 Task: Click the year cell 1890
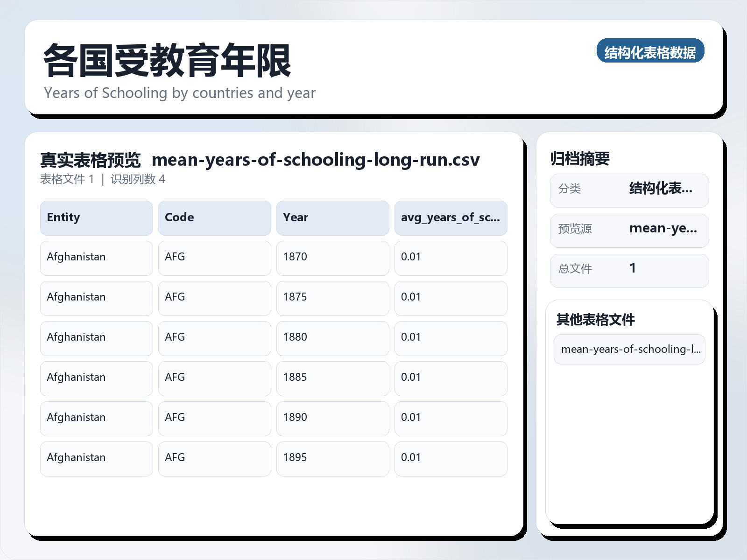point(332,419)
